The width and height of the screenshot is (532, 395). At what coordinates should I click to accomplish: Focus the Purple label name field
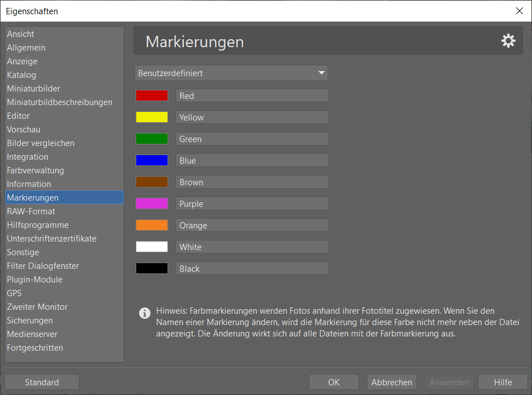tap(252, 203)
